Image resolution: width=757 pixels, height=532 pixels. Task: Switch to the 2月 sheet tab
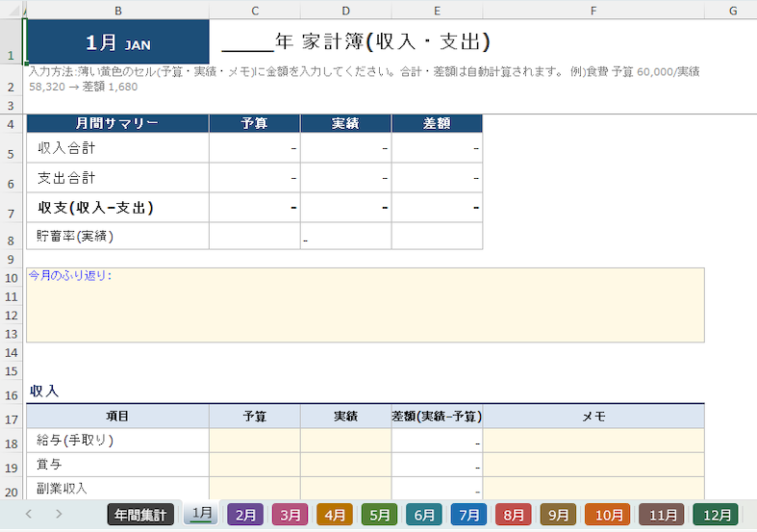click(245, 515)
